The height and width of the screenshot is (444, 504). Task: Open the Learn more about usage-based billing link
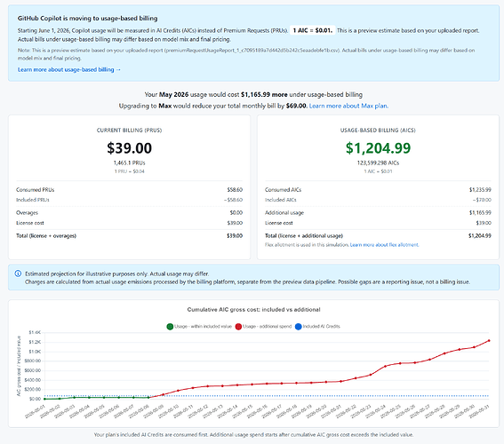(69, 69)
